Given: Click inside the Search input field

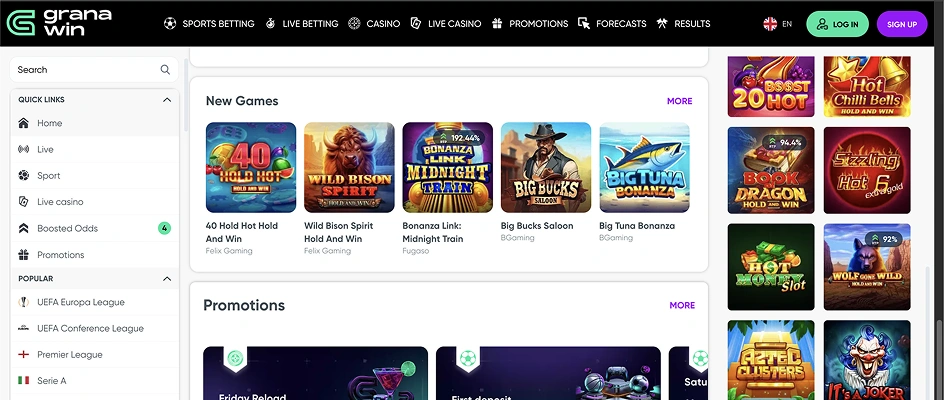Looking at the screenshot, I should (x=93, y=70).
